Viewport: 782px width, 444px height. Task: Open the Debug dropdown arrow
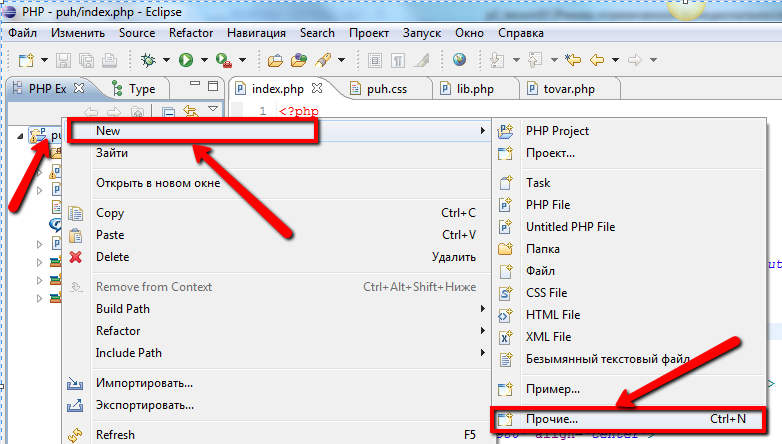point(167,60)
